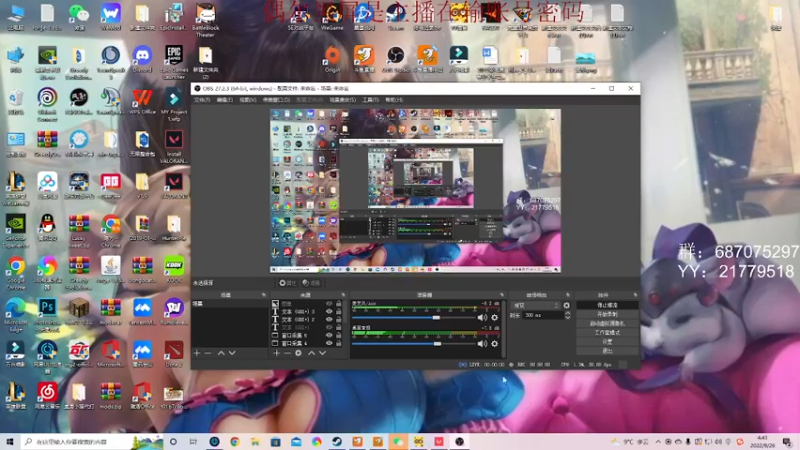Move source down in Sources panel
The image size is (800, 450).
(322, 353)
